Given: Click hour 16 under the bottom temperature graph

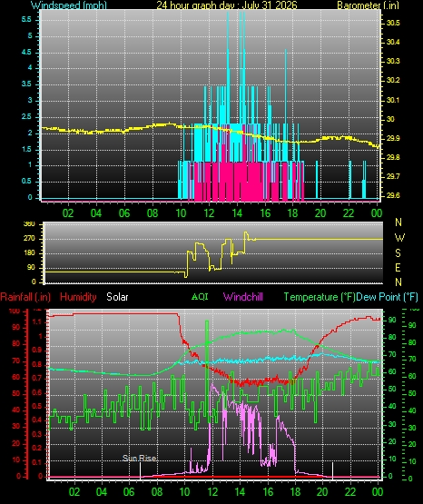Looking at the screenshot, I should (268, 492).
